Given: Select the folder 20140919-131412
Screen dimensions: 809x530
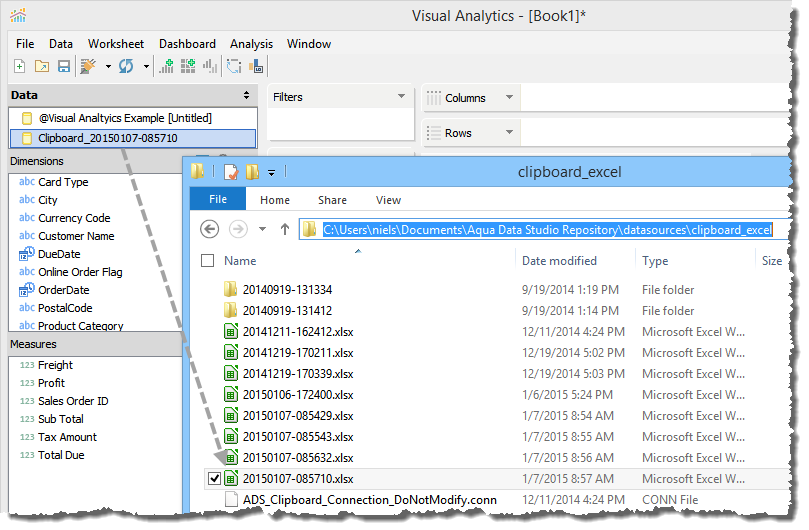Looking at the screenshot, I should coord(287,310).
